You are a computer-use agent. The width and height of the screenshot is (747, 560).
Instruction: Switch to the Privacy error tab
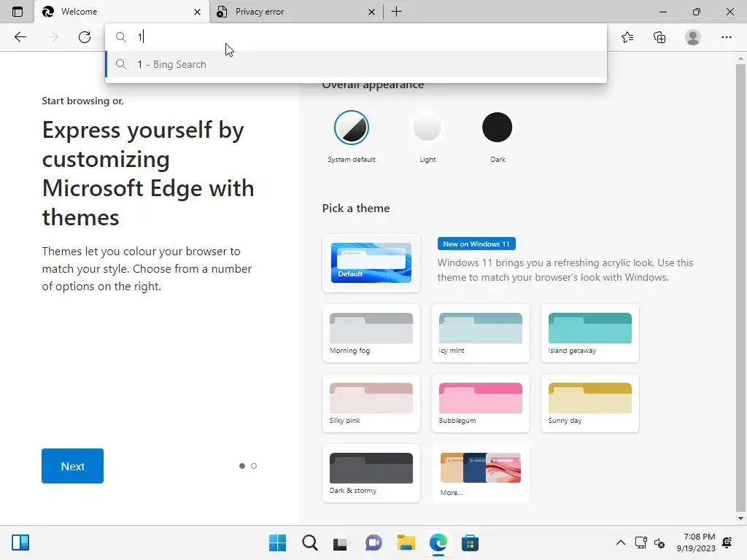coord(296,12)
